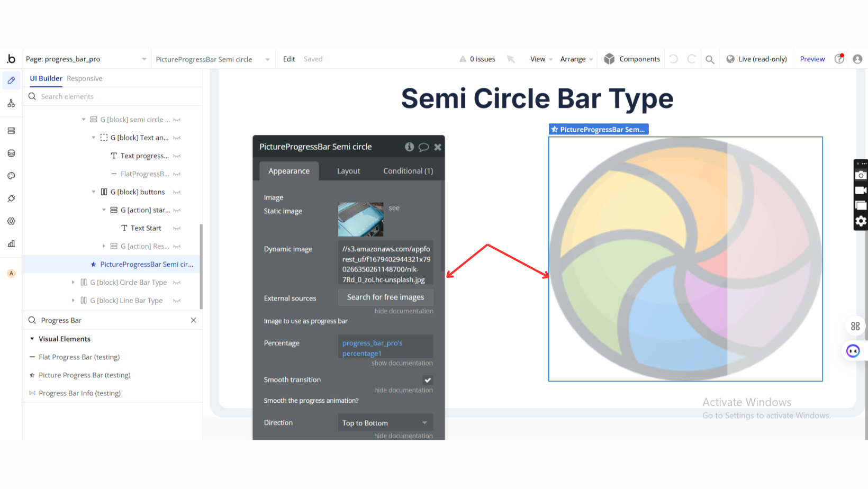868x489 pixels.
Task: Click the Static image car thumbnail
Action: coord(360,219)
